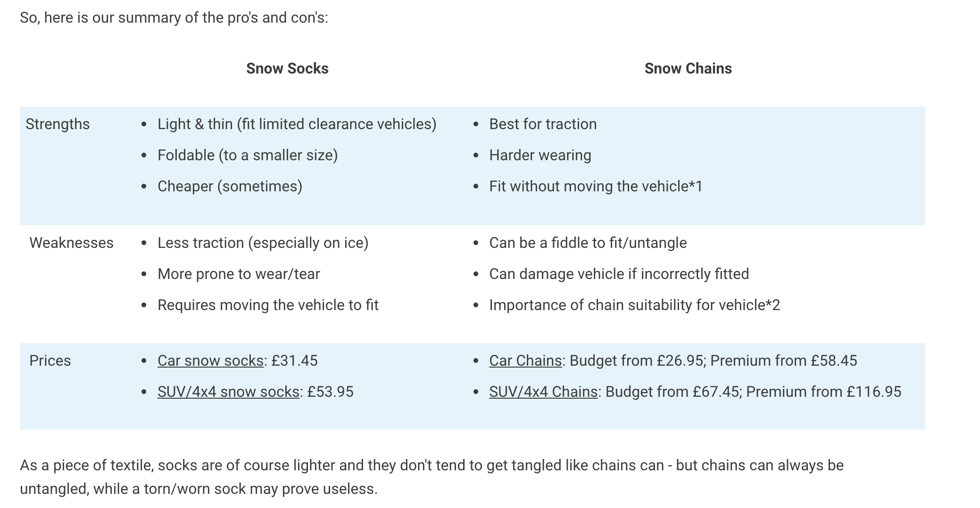Follow the Car Chains link
This screenshot has height=508, width=980.
click(x=525, y=361)
